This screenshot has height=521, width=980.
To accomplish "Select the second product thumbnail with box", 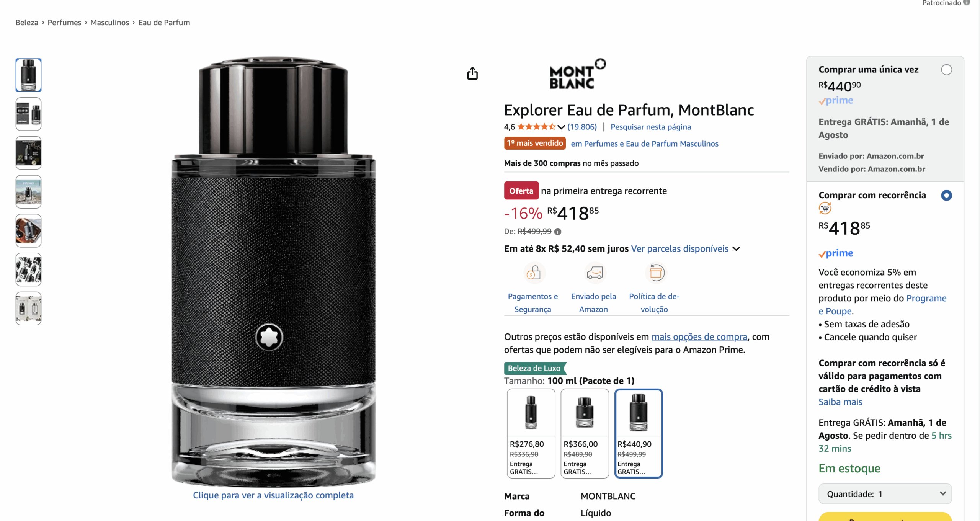I will 28,114.
